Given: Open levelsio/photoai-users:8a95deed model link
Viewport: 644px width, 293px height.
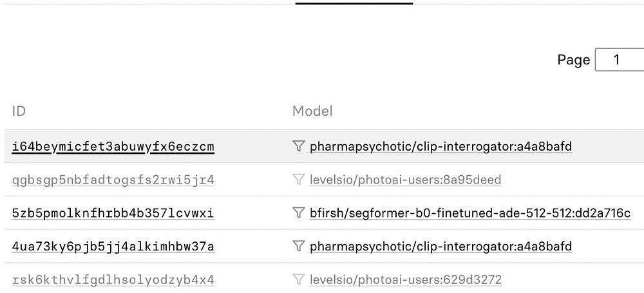Looking at the screenshot, I should coord(405,180).
